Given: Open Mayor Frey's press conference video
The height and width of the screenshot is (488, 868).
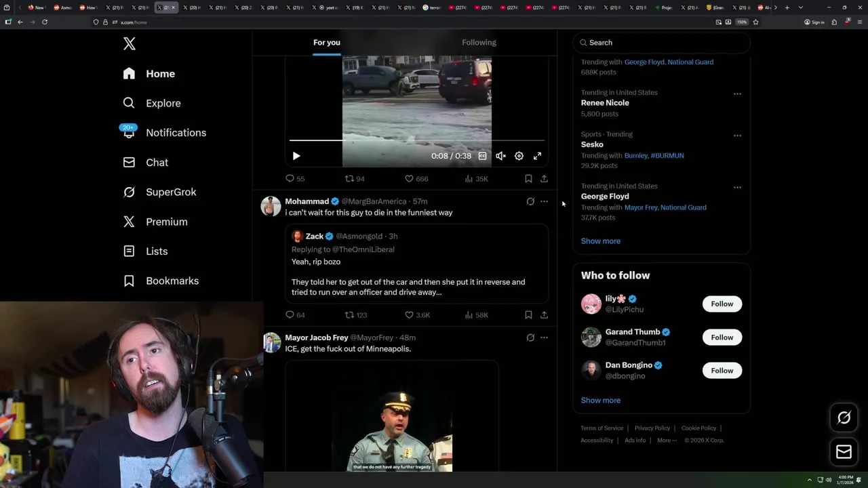Looking at the screenshot, I should [x=392, y=416].
